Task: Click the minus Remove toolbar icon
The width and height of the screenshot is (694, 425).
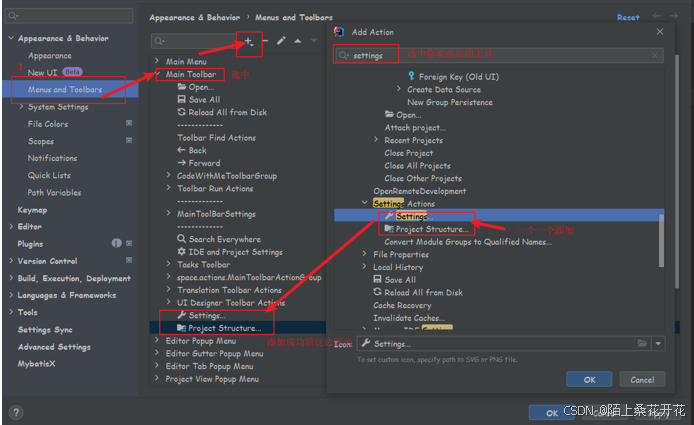Action: click(265, 41)
